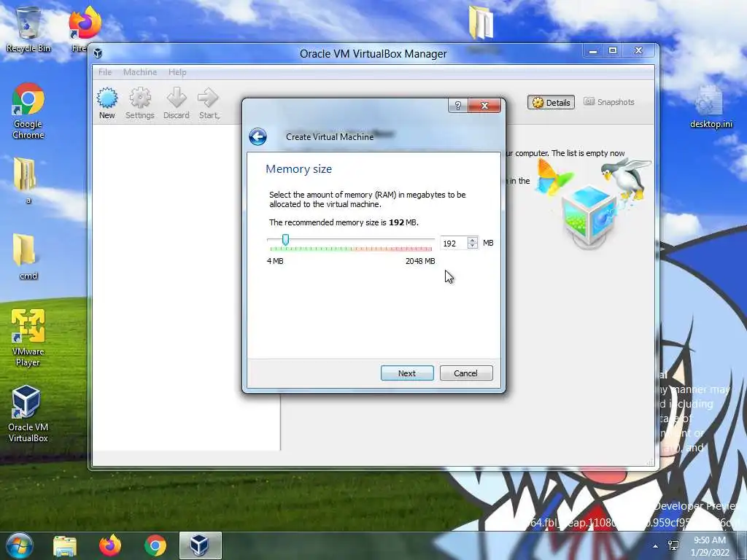Click the VirtualBox Manager title bar icon
This screenshot has width=747, height=560.
[x=98, y=53]
